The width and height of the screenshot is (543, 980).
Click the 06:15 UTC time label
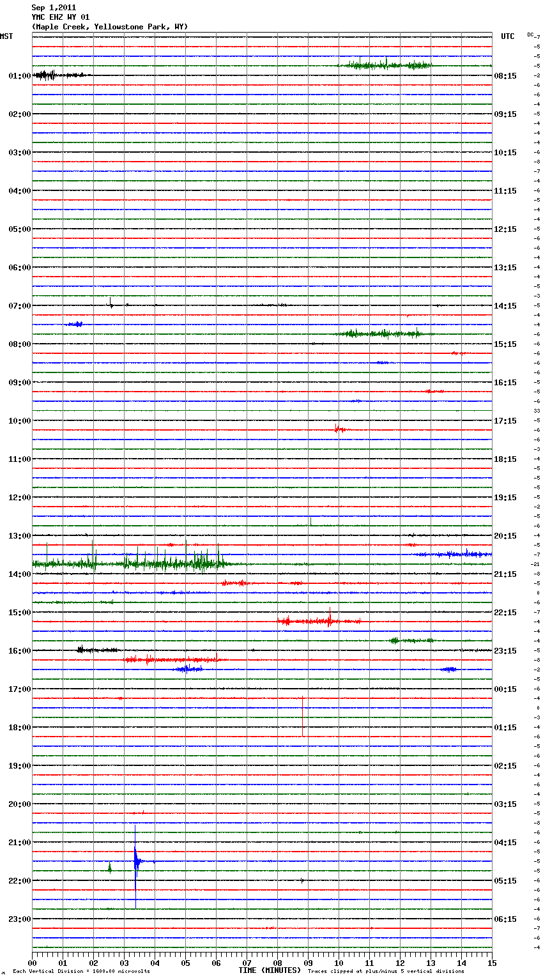pyautogui.click(x=505, y=919)
